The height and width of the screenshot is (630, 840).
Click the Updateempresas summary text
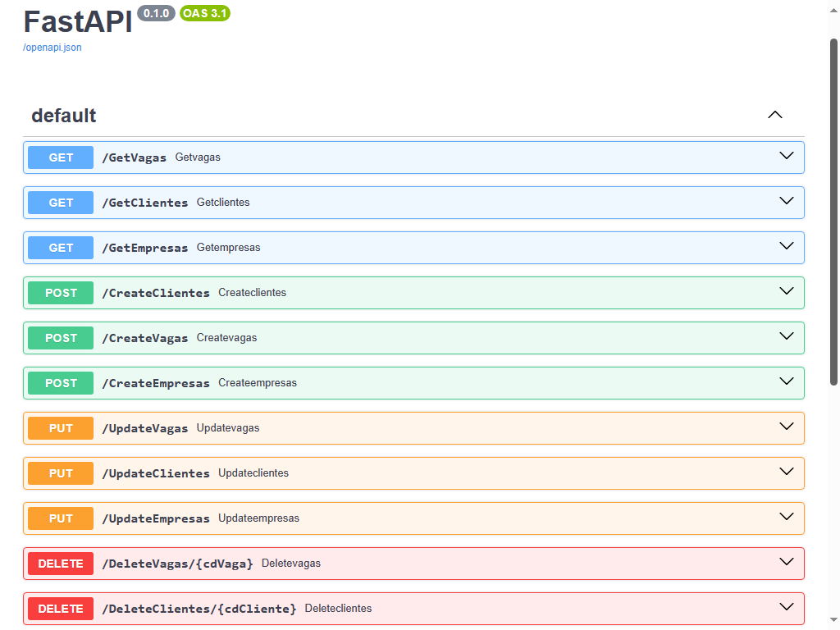[258, 518]
